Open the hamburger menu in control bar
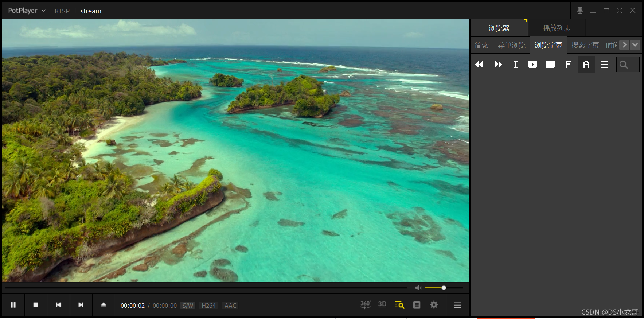Viewport: 644px width, 319px height. pos(458,305)
